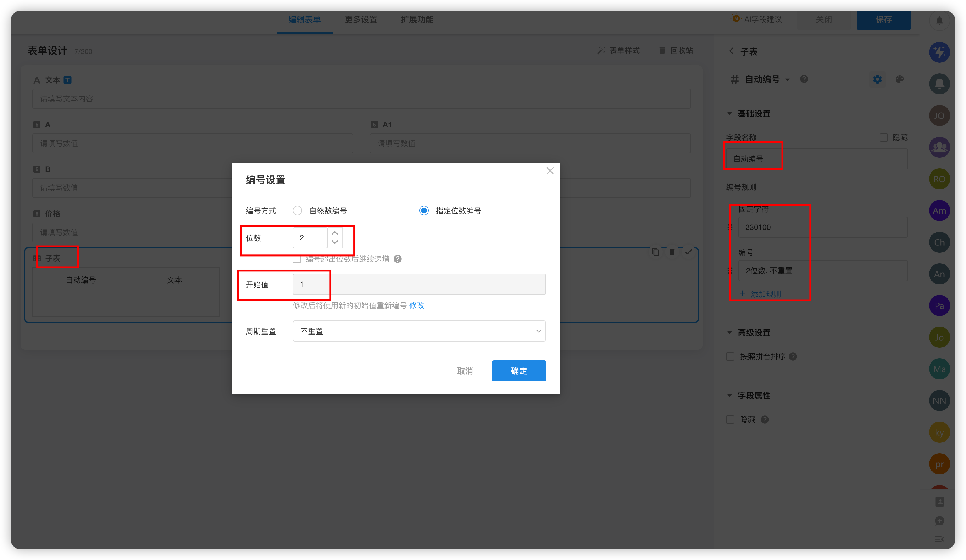Image resolution: width=966 pixels, height=560 pixels.
Task: Open the 扩展功能 tab
Action: (x=417, y=20)
